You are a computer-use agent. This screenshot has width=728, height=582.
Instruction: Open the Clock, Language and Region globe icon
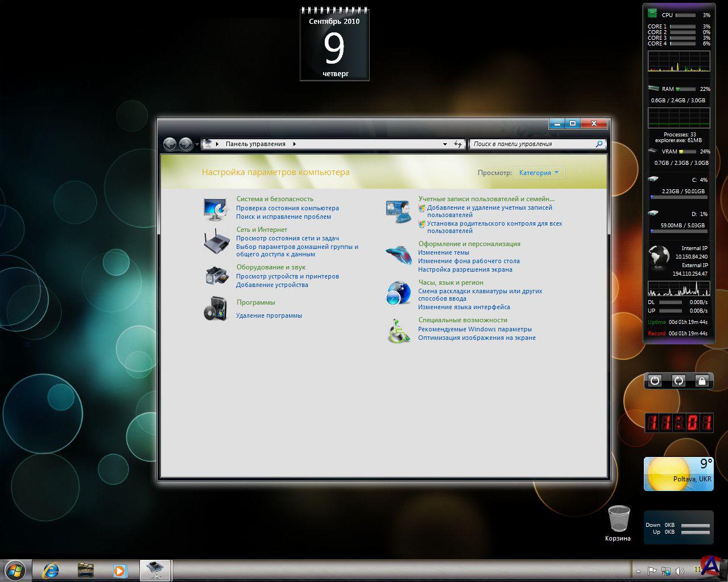(398, 293)
